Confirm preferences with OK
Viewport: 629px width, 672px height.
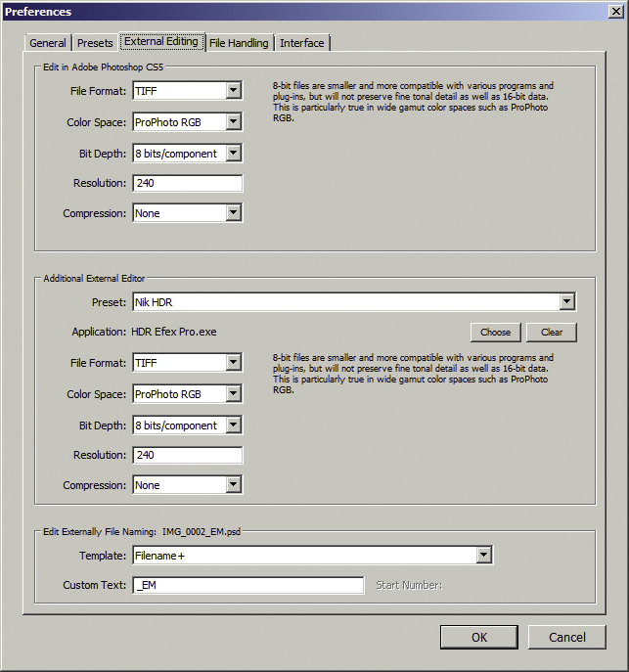click(x=479, y=638)
